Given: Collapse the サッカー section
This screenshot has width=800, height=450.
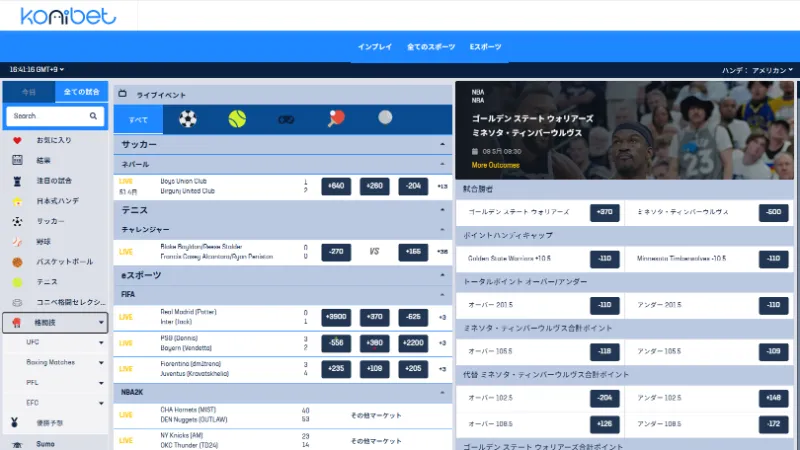Looking at the screenshot, I should click(442, 144).
